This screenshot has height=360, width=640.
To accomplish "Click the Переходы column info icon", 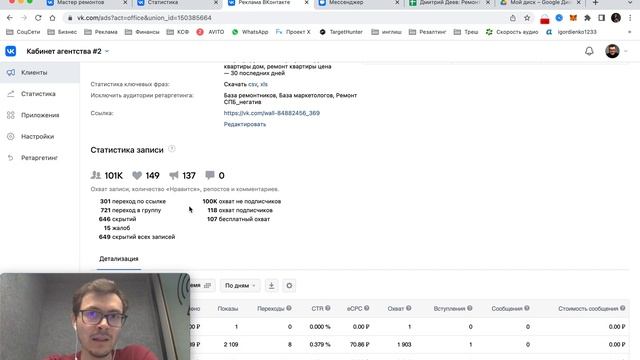I will 289,308.
